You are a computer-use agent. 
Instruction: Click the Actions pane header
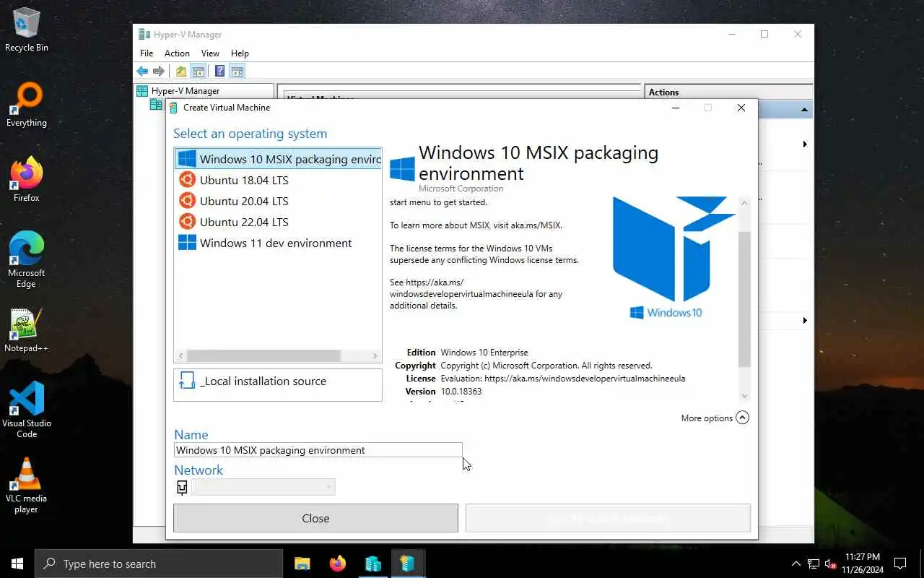(x=728, y=92)
